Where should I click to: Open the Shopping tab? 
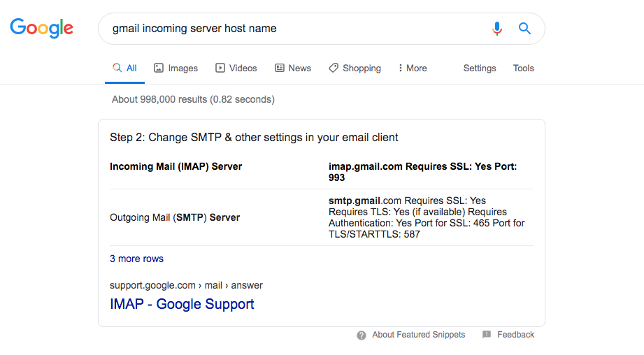click(355, 68)
